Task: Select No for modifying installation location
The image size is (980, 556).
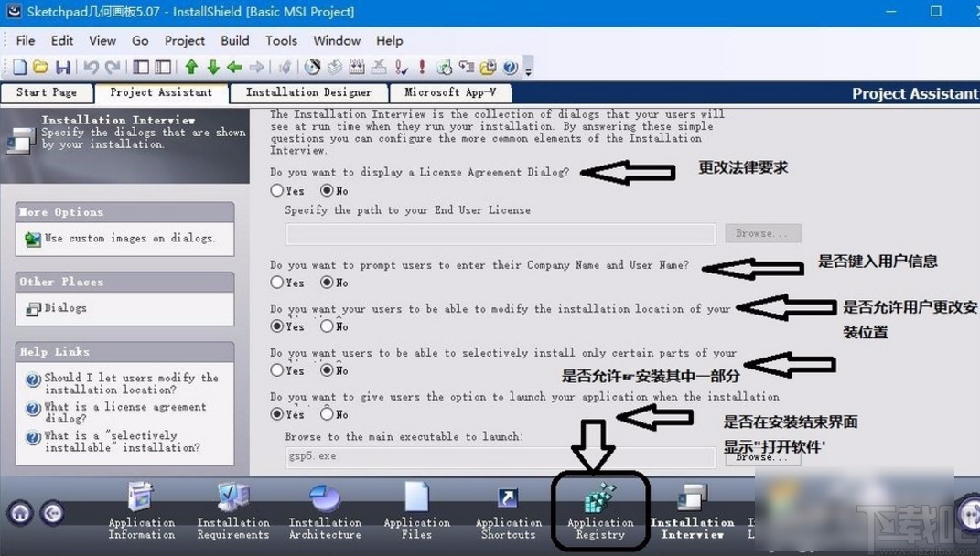Action: click(327, 326)
